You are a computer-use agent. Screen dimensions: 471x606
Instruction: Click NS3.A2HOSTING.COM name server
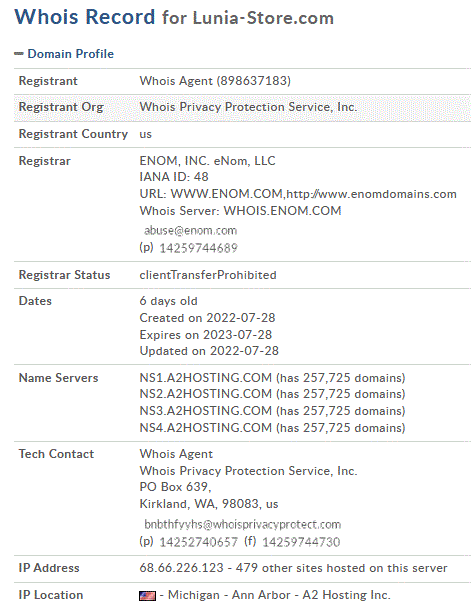206,411
